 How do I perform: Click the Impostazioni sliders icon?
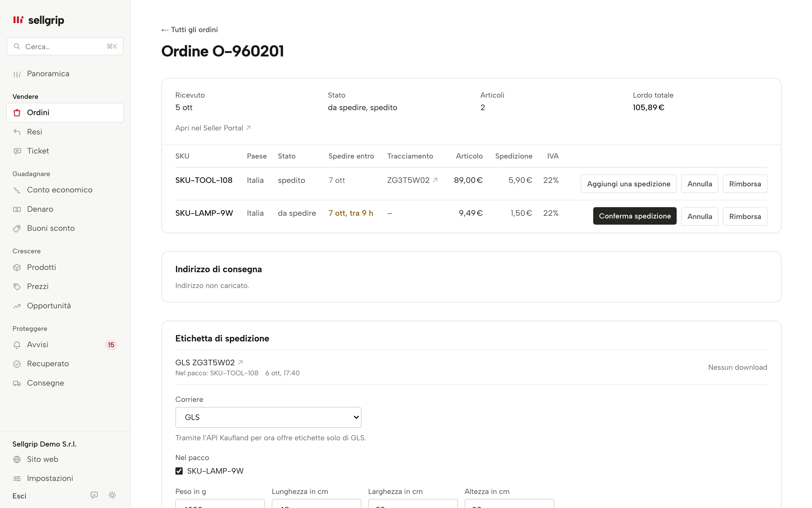pos(17,478)
